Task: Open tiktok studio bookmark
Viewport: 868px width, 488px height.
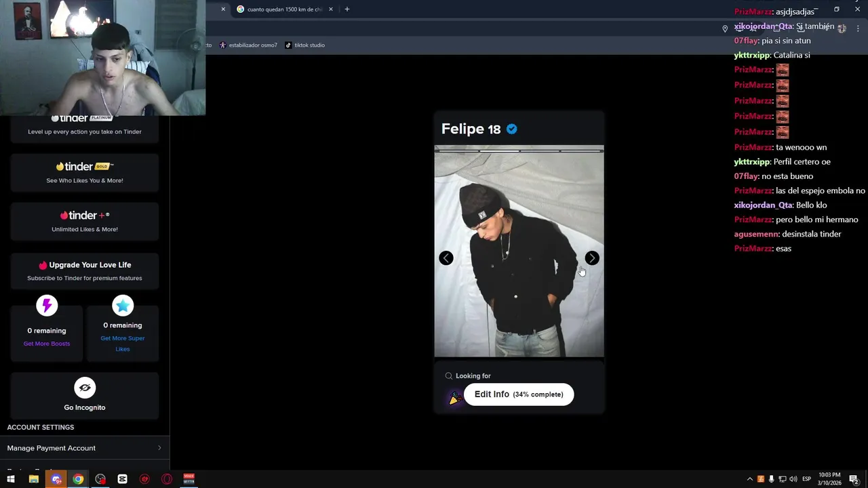Action: coord(305,45)
